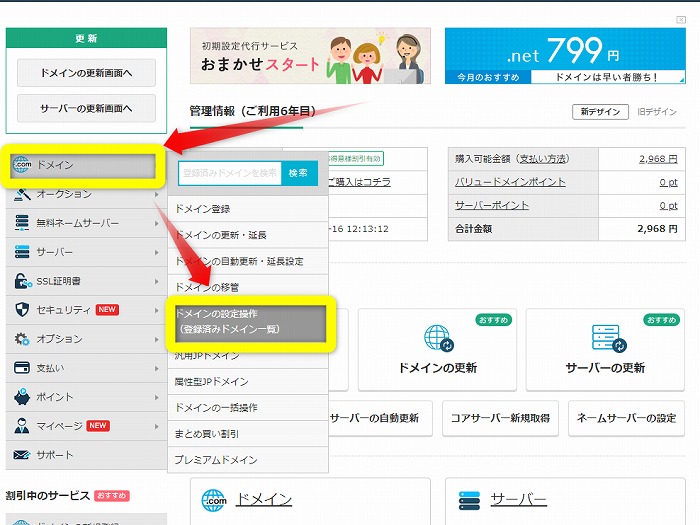700x525 pixels.
Task: Click the globe icon above ドメインの更新
Action: click(438, 338)
